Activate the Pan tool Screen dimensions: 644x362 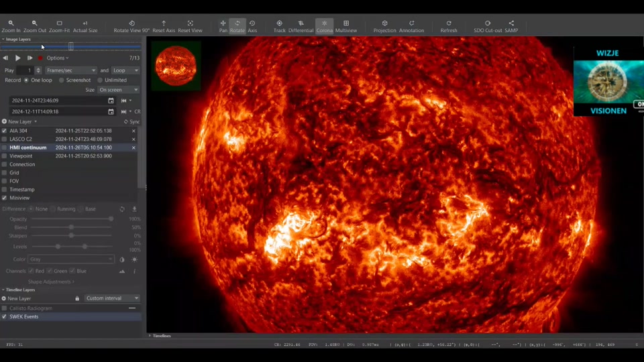coord(223,26)
